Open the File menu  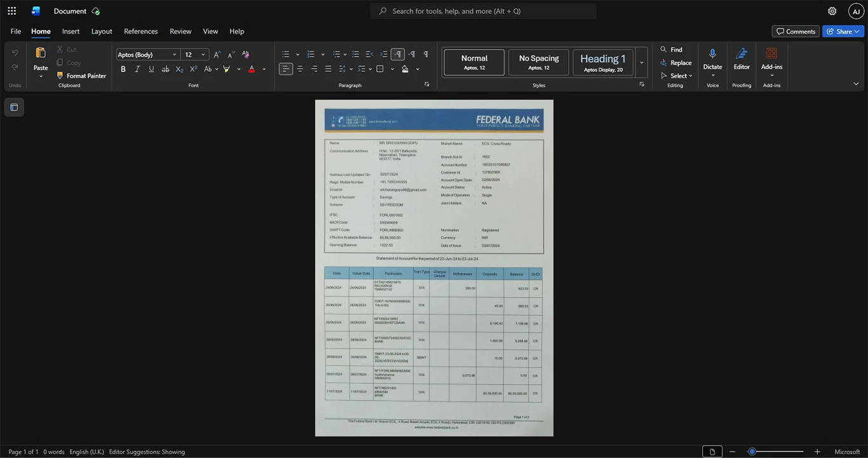point(16,31)
